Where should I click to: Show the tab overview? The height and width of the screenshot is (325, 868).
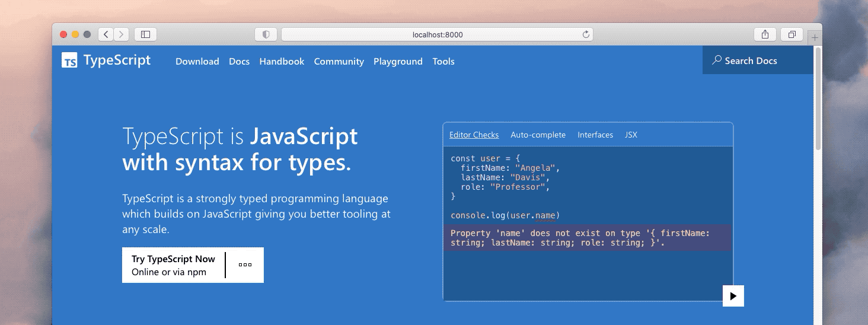(x=792, y=34)
